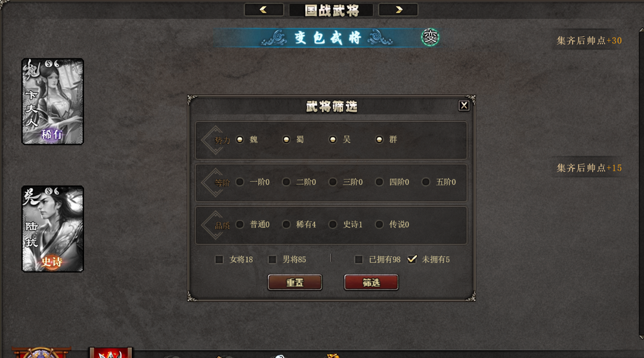Select the 魏 faction radio button
The width and height of the screenshot is (644, 358).
click(240, 139)
